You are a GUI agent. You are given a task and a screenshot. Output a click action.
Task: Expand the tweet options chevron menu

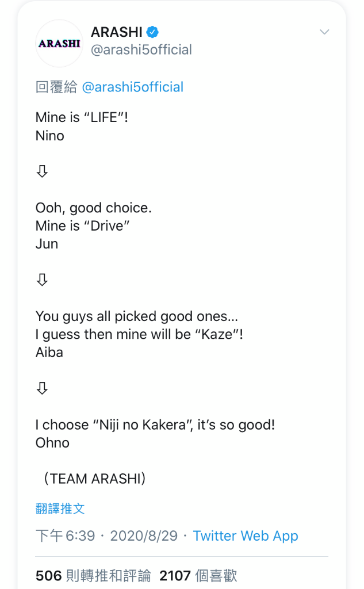coord(324,32)
